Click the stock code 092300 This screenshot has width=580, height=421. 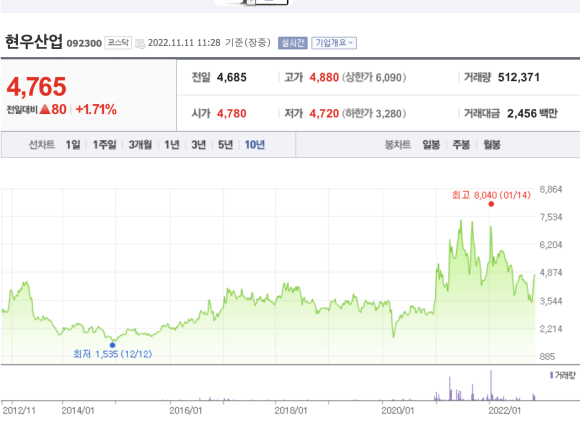pos(84,44)
